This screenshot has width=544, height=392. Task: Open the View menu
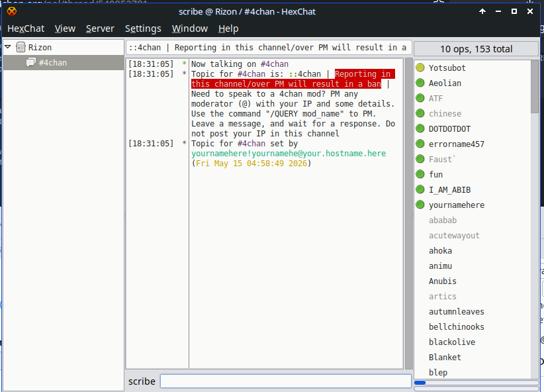tap(65, 28)
